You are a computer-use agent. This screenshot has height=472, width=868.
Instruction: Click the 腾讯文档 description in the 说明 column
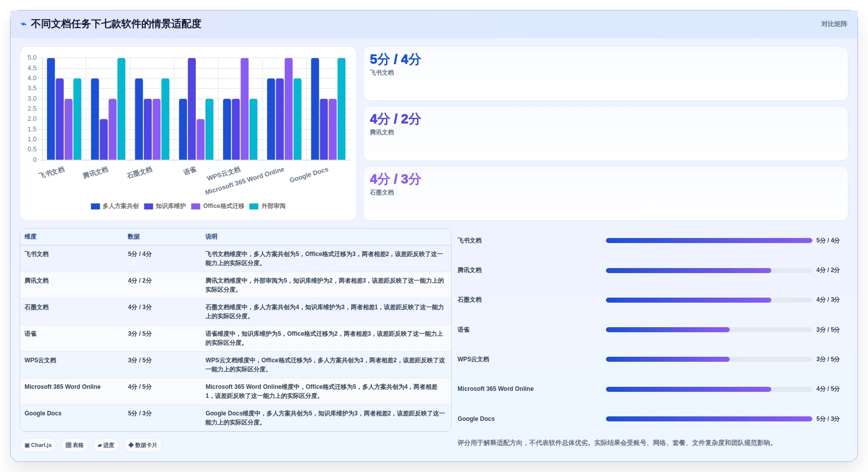[x=325, y=285]
